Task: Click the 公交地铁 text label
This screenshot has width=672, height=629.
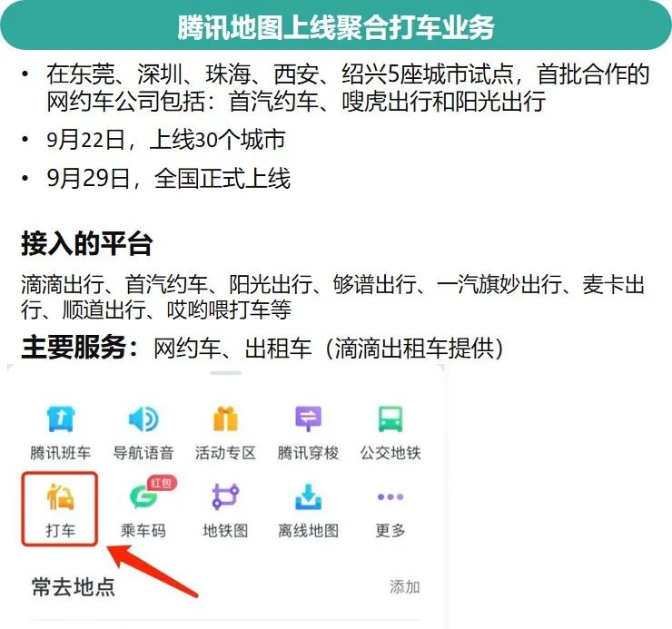Action: pyautogui.click(x=390, y=453)
